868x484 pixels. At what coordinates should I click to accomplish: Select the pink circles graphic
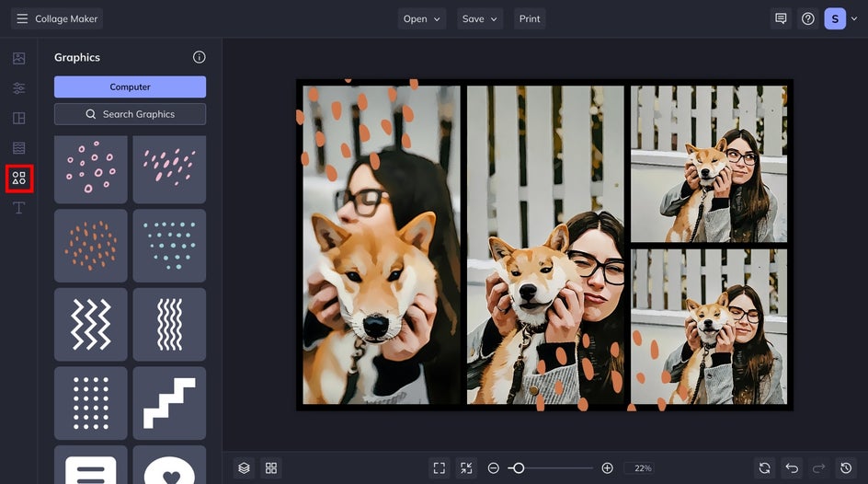91,169
